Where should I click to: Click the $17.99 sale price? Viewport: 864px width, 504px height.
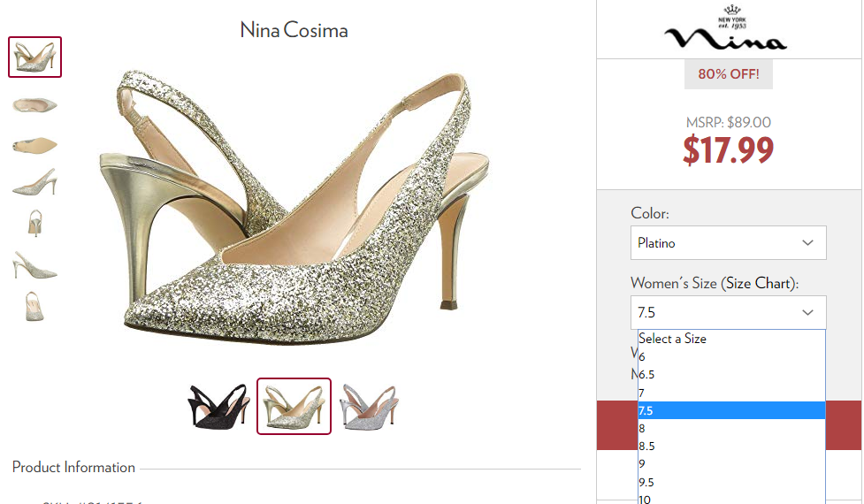(x=729, y=149)
